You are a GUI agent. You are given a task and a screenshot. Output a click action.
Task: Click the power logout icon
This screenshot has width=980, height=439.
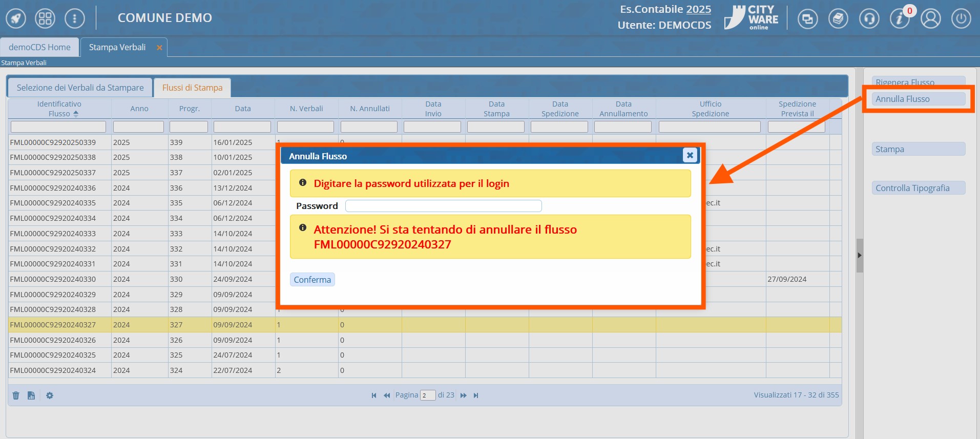(x=961, y=19)
